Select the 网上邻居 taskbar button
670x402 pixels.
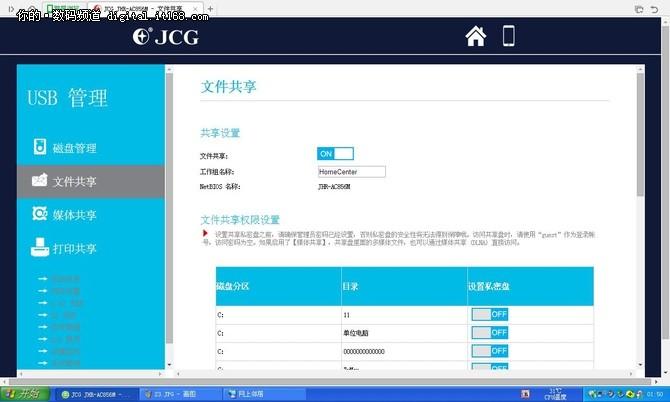click(264, 394)
